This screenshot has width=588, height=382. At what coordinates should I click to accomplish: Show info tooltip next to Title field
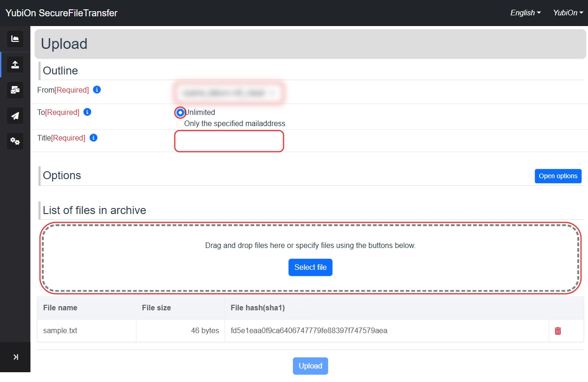pyautogui.click(x=93, y=138)
